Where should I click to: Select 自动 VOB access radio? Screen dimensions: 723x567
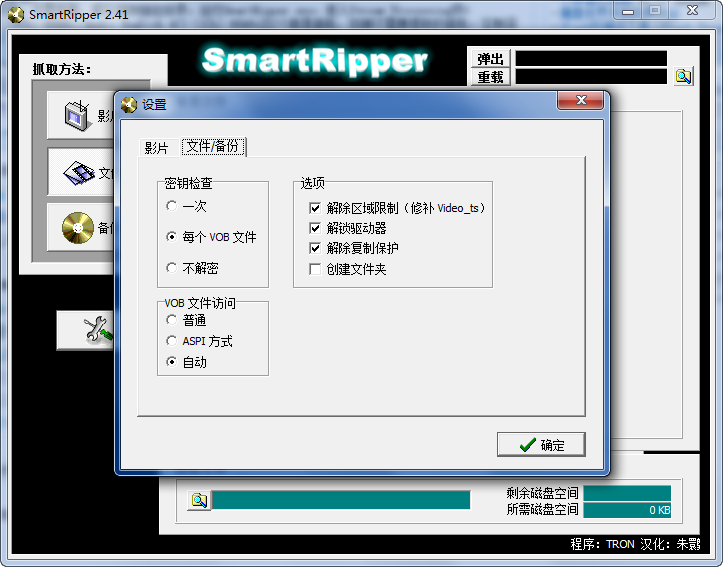click(x=172, y=362)
